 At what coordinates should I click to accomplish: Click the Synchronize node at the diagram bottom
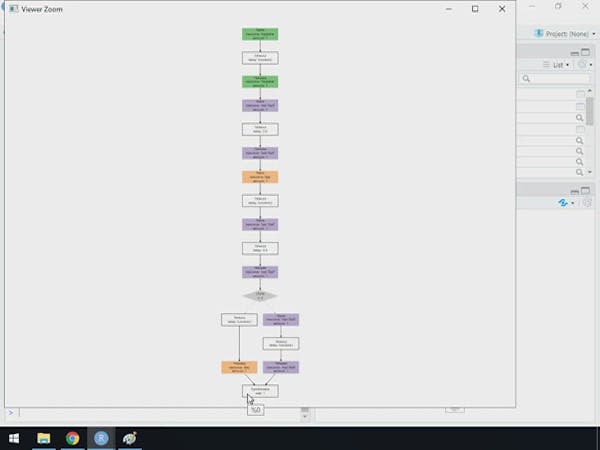(x=260, y=391)
